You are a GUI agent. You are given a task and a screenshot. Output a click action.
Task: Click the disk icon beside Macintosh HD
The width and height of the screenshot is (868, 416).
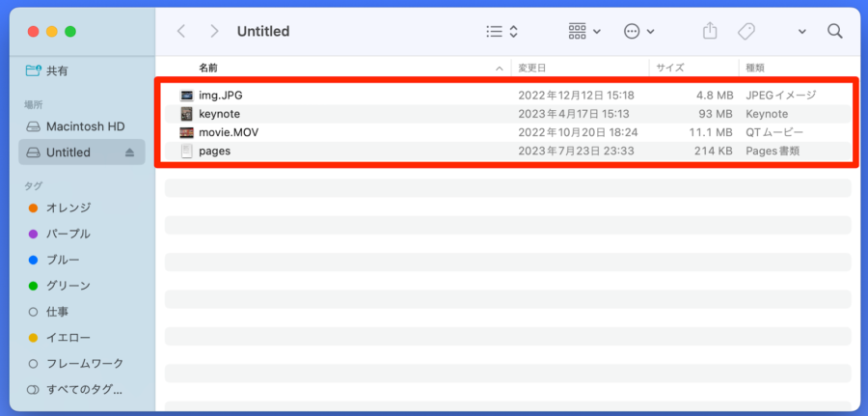[34, 126]
